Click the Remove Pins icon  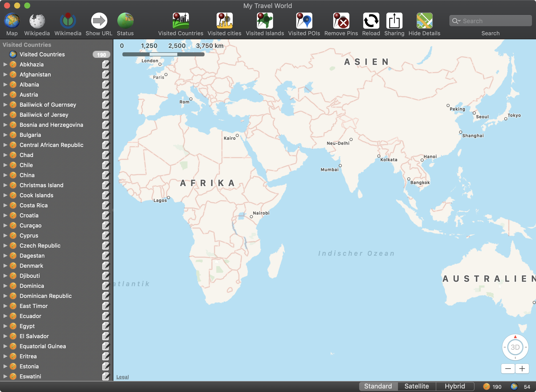coord(341,21)
